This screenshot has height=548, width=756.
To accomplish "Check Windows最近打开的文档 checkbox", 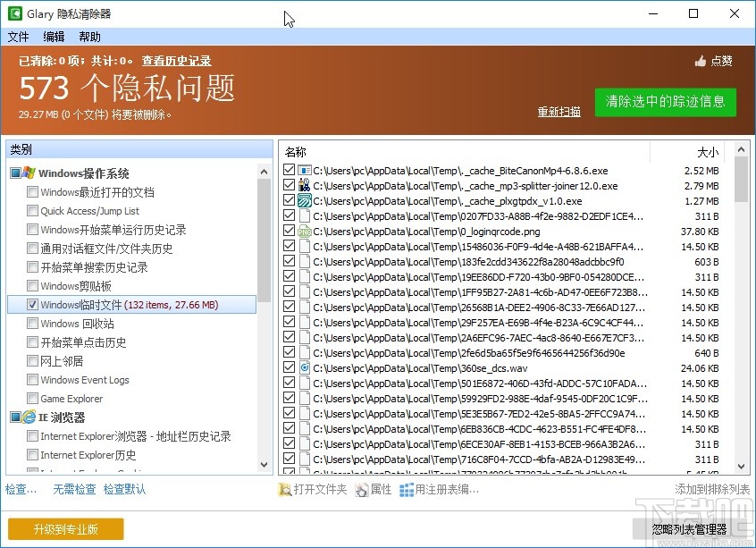I will pyautogui.click(x=32, y=192).
